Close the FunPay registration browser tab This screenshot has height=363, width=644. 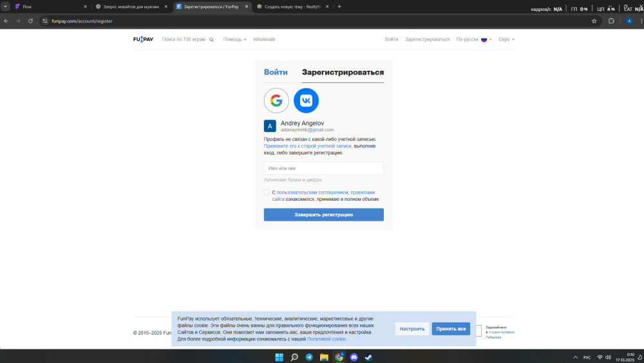[247, 6]
